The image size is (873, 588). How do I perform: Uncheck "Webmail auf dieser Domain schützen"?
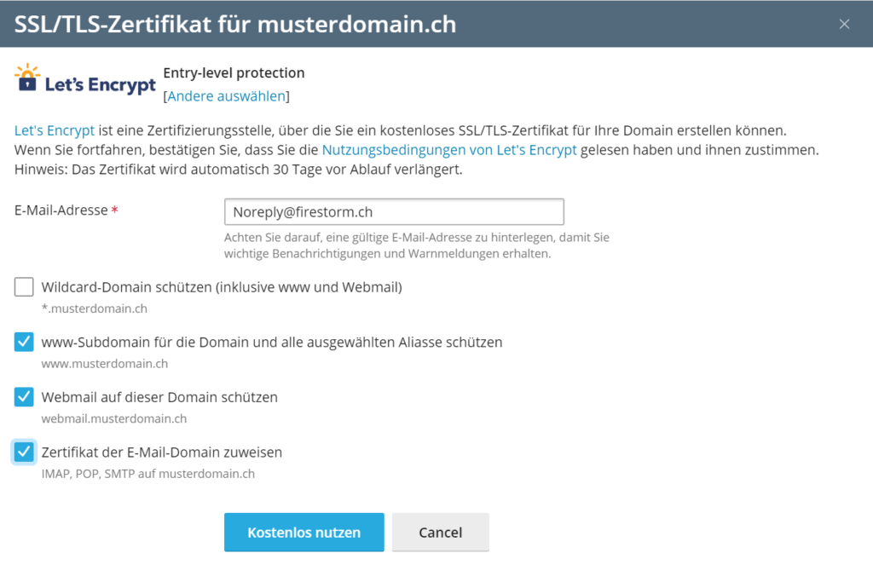(23, 396)
